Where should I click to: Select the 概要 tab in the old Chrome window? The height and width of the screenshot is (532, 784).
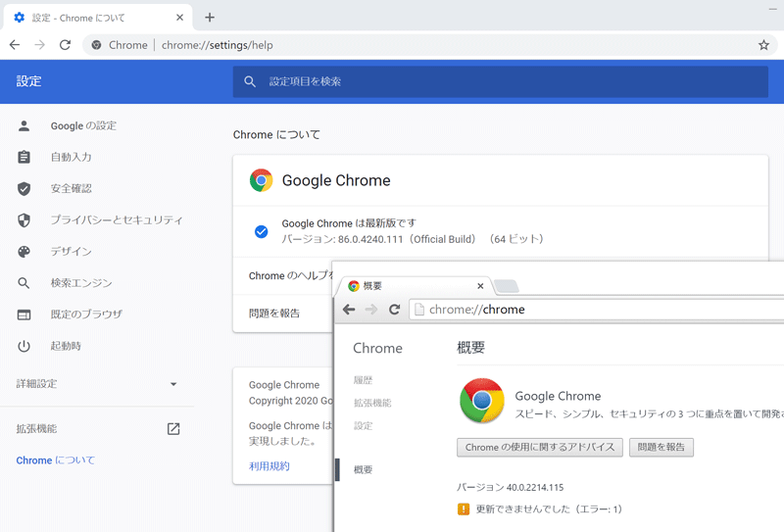click(414, 286)
